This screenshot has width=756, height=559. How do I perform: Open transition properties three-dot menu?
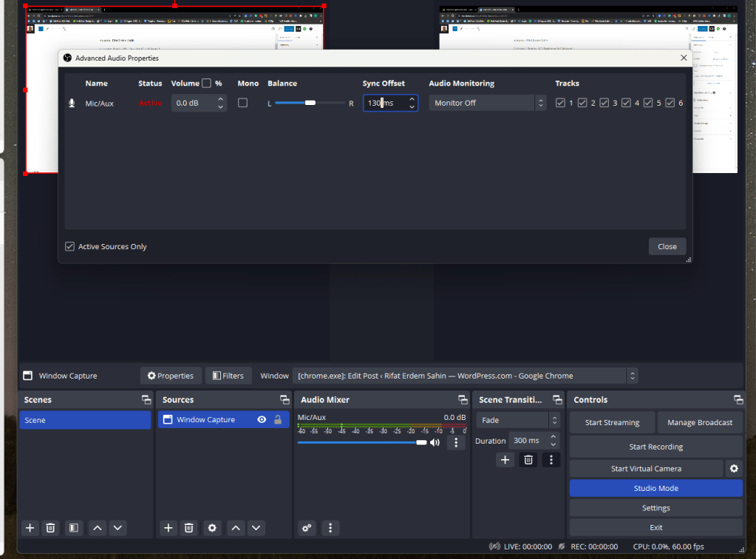pyautogui.click(x=551, y=460)
